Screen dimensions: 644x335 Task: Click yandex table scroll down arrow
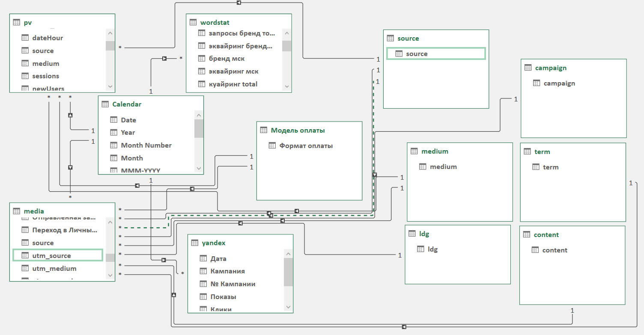tap(289, 307)
